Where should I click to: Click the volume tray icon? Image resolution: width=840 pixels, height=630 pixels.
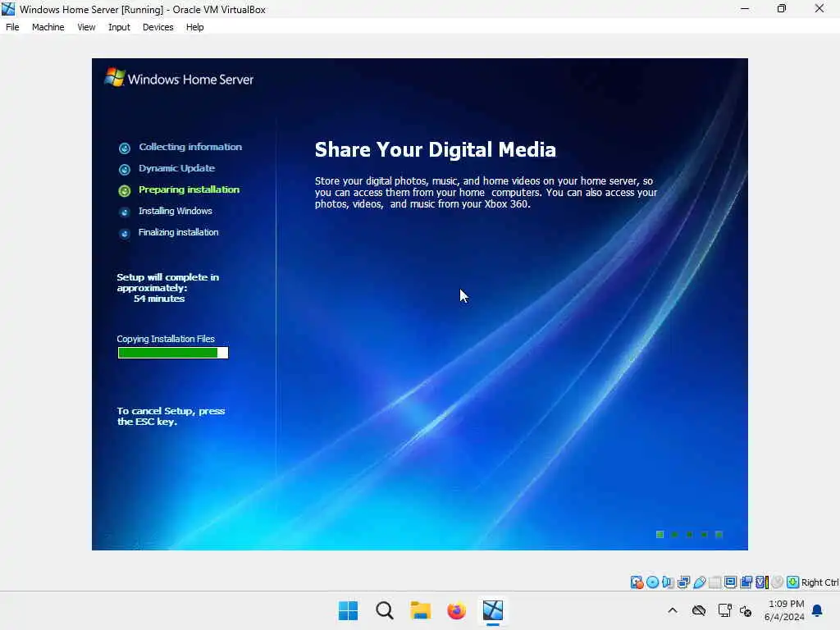(x=746, y=610)
